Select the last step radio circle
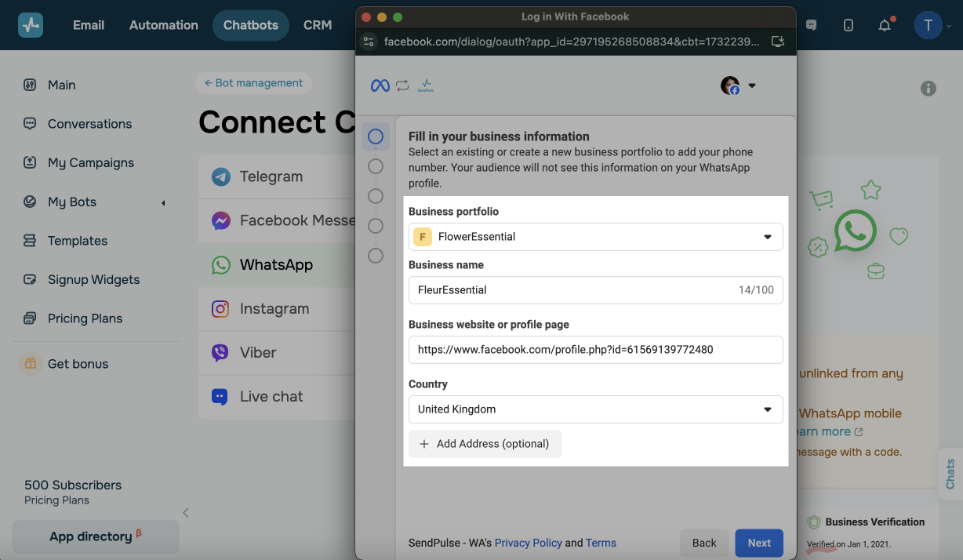 [x=376, y=256]
